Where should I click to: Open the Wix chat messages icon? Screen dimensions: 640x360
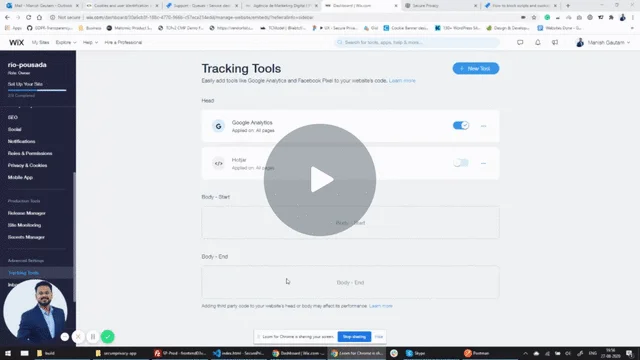pyautogui.click(x=520, y=42)
